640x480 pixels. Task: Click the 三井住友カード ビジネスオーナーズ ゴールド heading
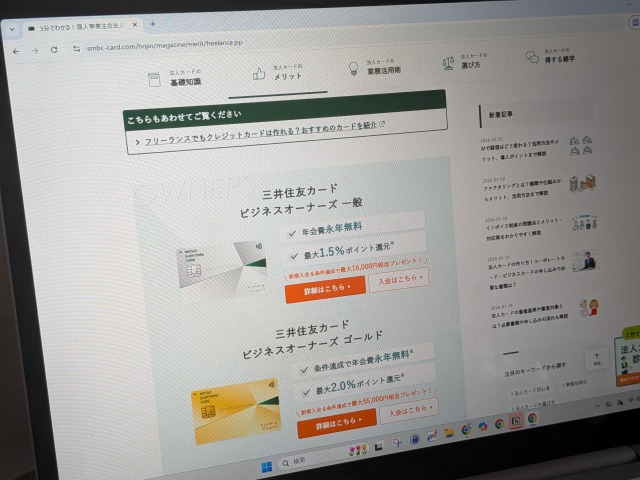tap(312, 340)
